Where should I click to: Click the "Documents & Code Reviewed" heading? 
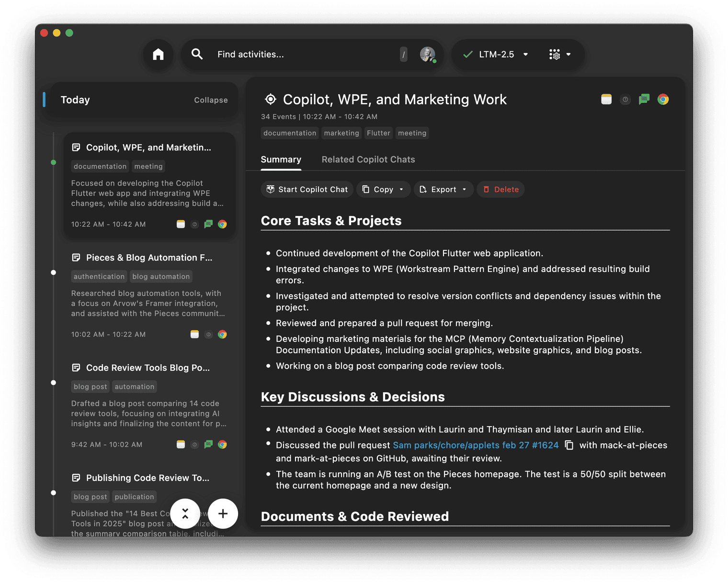click(x=355, y=516)
